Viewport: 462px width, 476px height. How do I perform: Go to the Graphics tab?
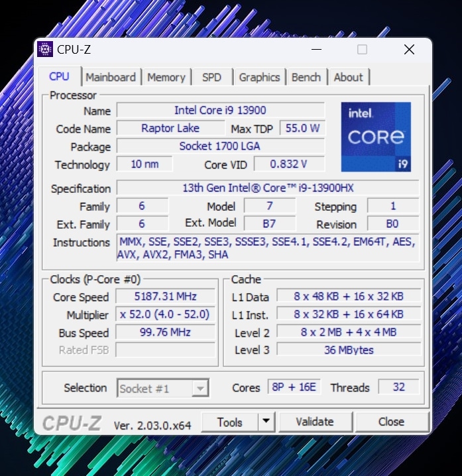(259, 77)
